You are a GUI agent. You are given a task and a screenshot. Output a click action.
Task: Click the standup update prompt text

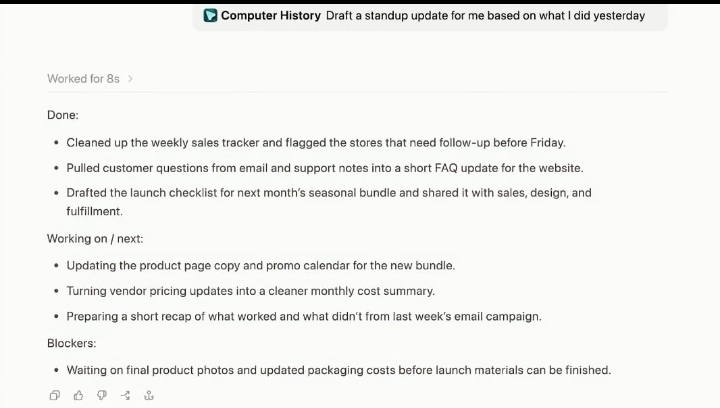coord(485,16)
